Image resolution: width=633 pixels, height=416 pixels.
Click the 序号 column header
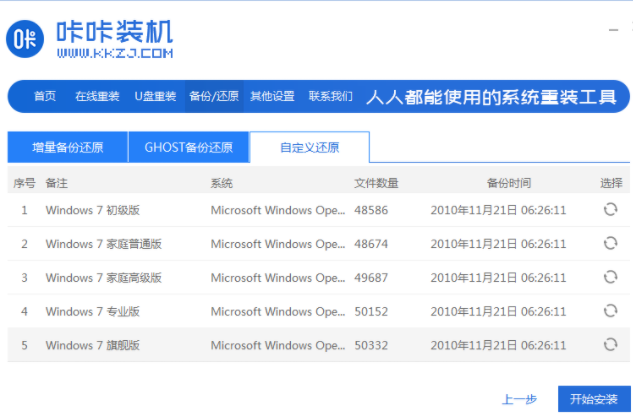point(24,183)
